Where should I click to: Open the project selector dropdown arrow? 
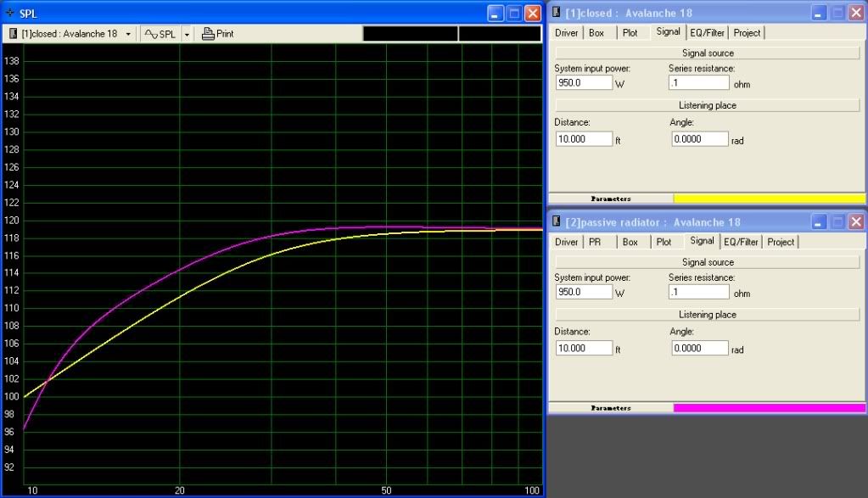click(128, 34)
